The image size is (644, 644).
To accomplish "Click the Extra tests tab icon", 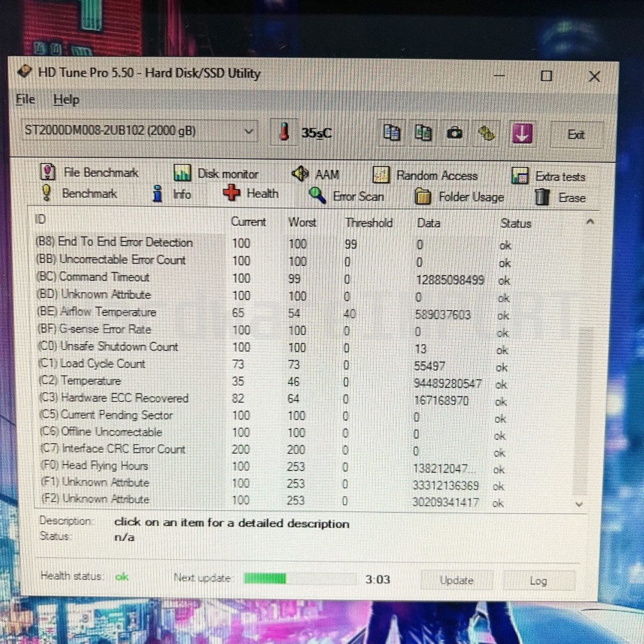I will click(519, 176).
